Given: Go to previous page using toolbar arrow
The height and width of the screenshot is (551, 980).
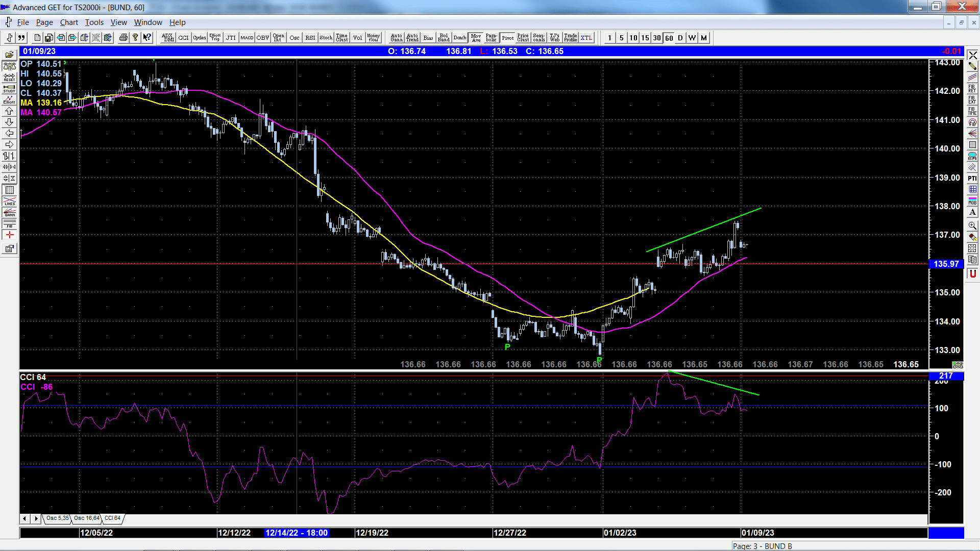Looking at the screenshot, I should 61,38.
